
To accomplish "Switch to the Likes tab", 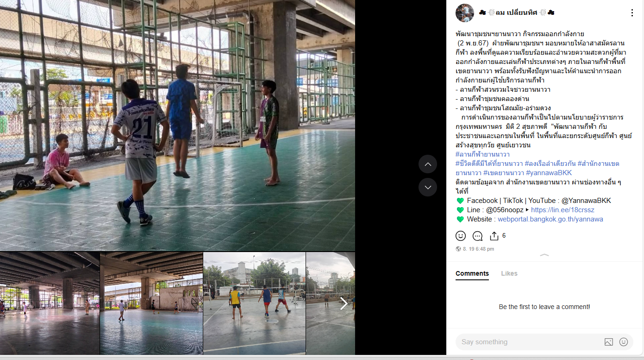I will 509,273.
